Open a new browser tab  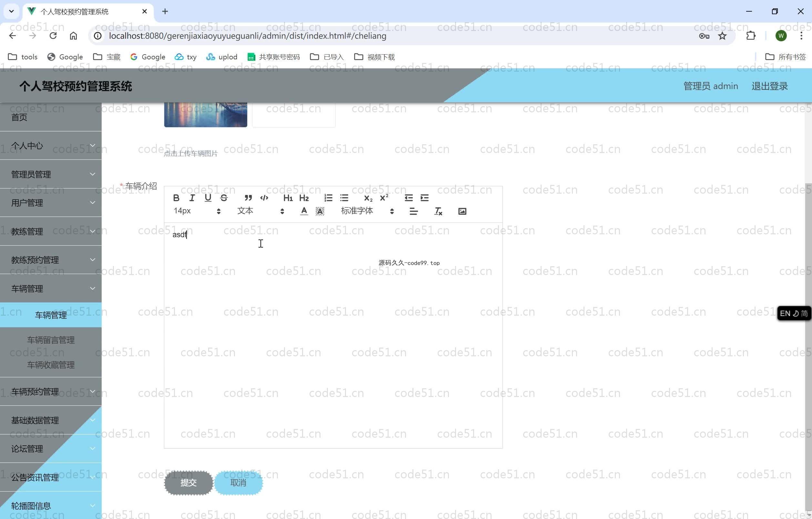(x=165, y=12)
